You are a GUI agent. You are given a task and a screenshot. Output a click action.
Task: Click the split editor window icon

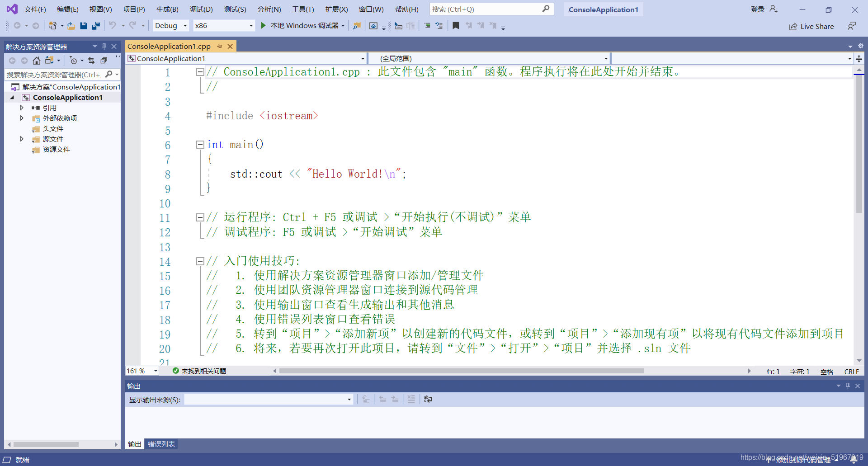pyautogui.click(x=859, y=58)
